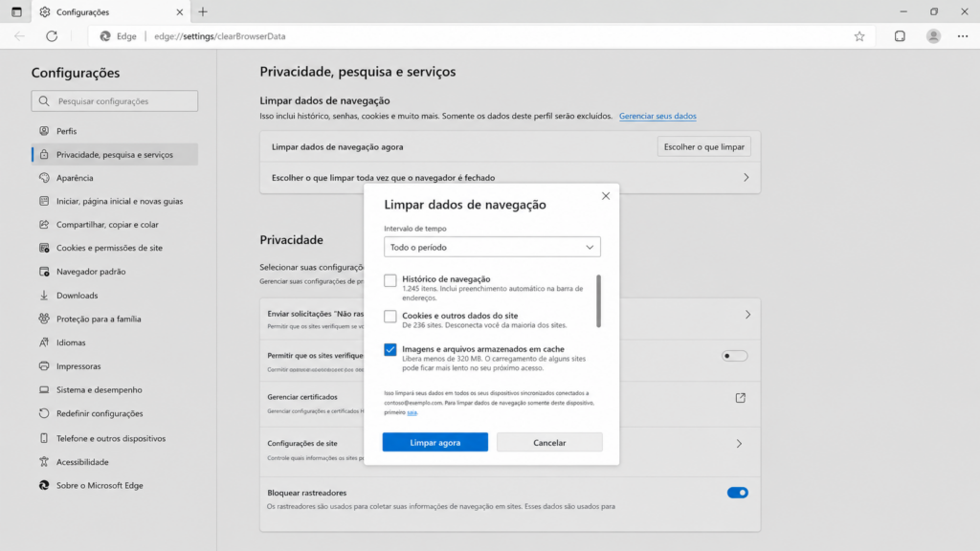Click the Cancelar button

[549, 442]
